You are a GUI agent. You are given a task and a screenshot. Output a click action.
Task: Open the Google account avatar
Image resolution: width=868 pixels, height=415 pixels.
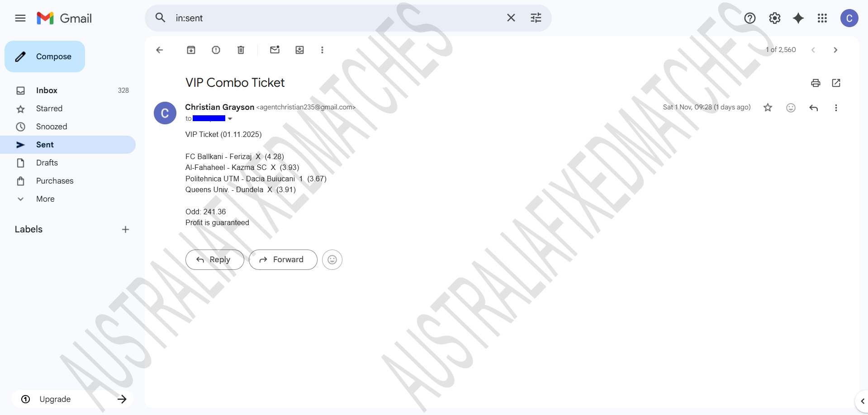[x=849, y=18]
